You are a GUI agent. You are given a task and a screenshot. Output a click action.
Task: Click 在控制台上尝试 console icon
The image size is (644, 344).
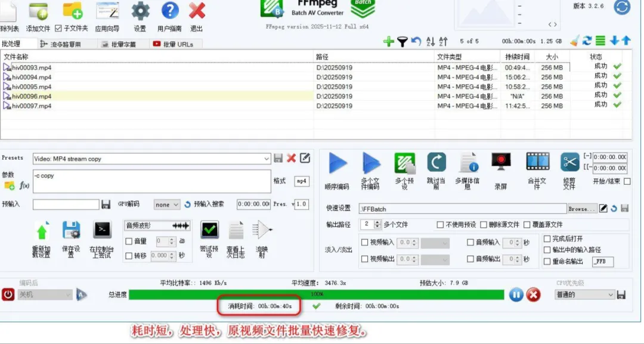tap(102, 230)
